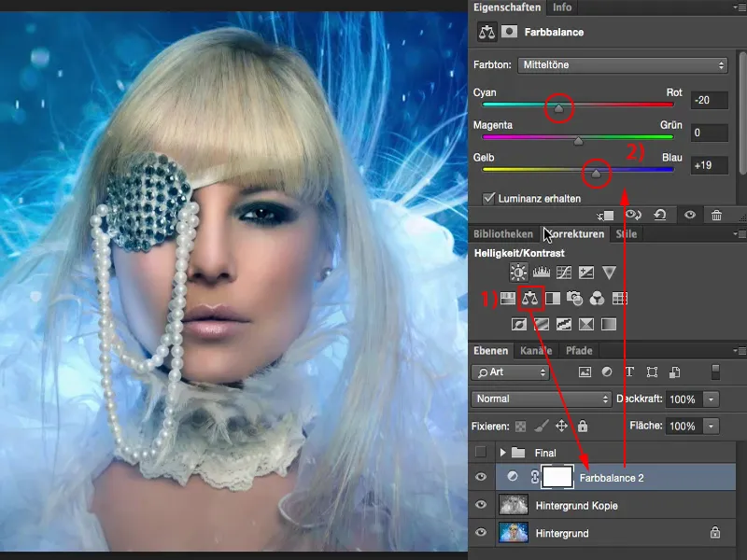Select the Korrekturen tab
The height and width of the screenshot is (560, 747).
click(575, 234)
